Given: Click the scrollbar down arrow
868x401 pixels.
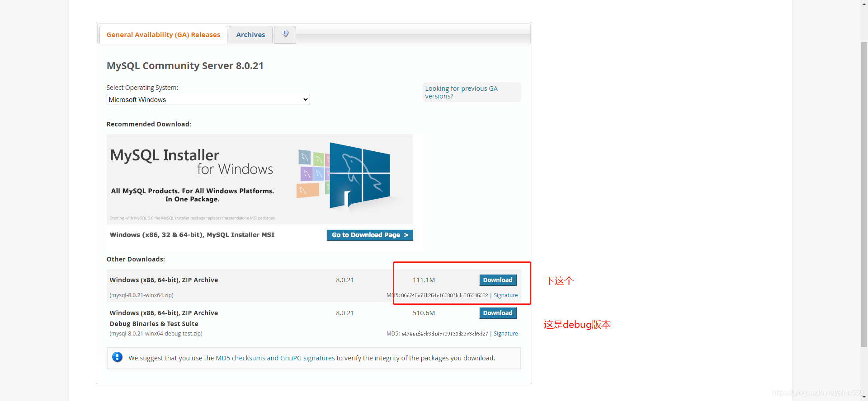Looking at the screenshot, I should pyautogui.click(x=864, y=397).
